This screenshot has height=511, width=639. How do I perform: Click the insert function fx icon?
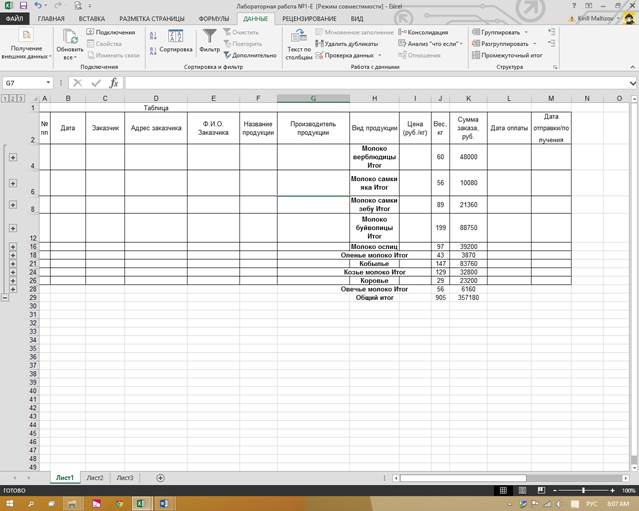114,83
